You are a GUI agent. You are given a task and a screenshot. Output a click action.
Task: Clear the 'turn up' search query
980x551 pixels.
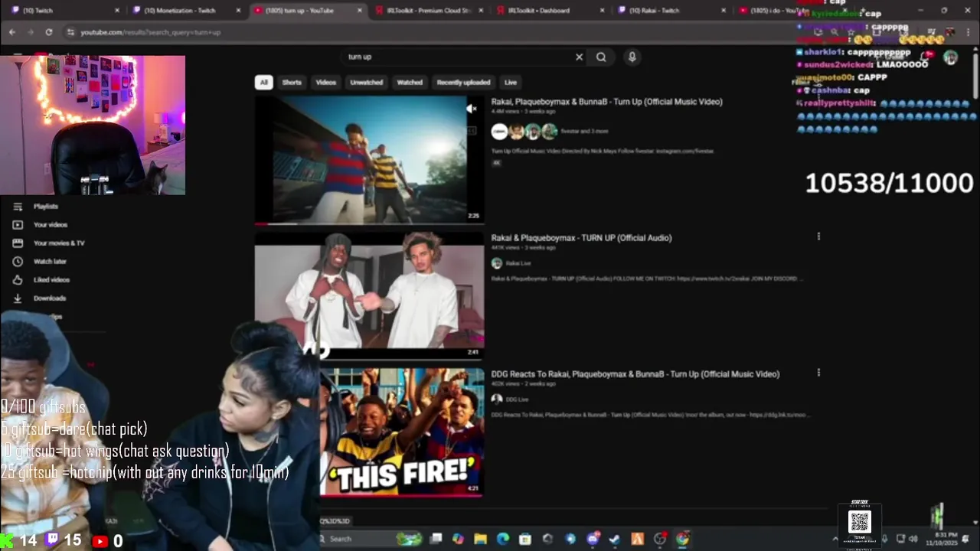coord(579,57)
